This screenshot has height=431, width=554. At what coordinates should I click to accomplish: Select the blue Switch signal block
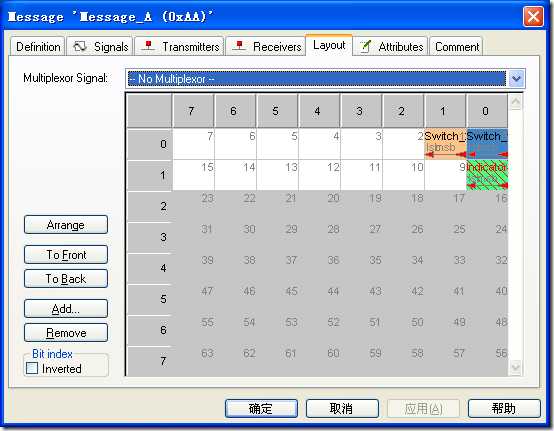click(x=487, y=144)
